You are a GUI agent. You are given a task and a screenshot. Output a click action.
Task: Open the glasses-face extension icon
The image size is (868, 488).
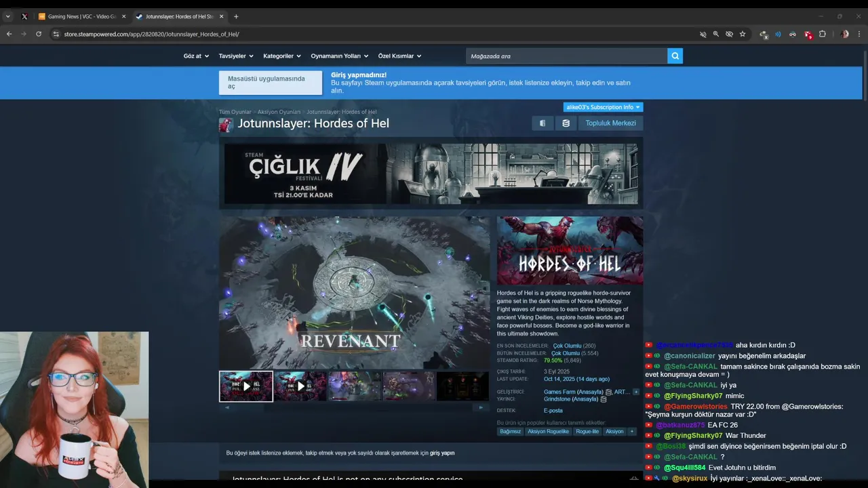tap(792, 34)
